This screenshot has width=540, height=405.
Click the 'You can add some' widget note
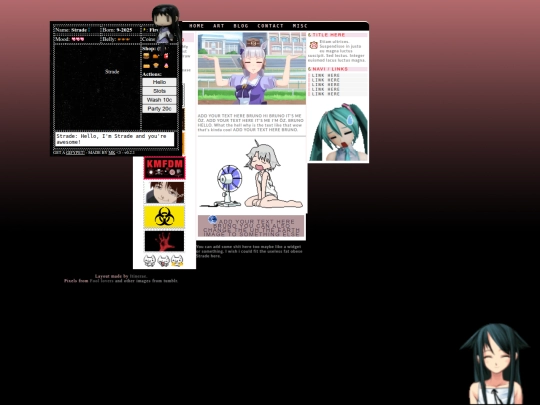(249, 251)
